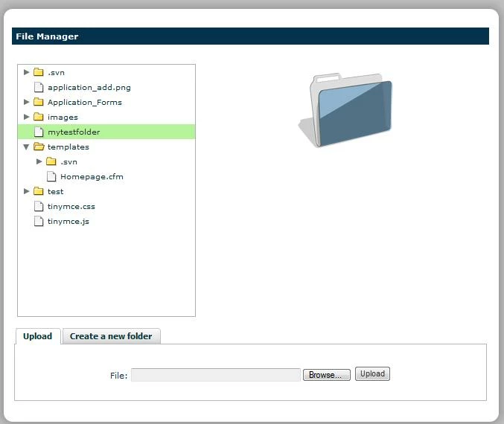Image resolution: width=504 pixels, height=424 pixels.
Task: Collapse the templates folder arrow
Action: [26, 147]
